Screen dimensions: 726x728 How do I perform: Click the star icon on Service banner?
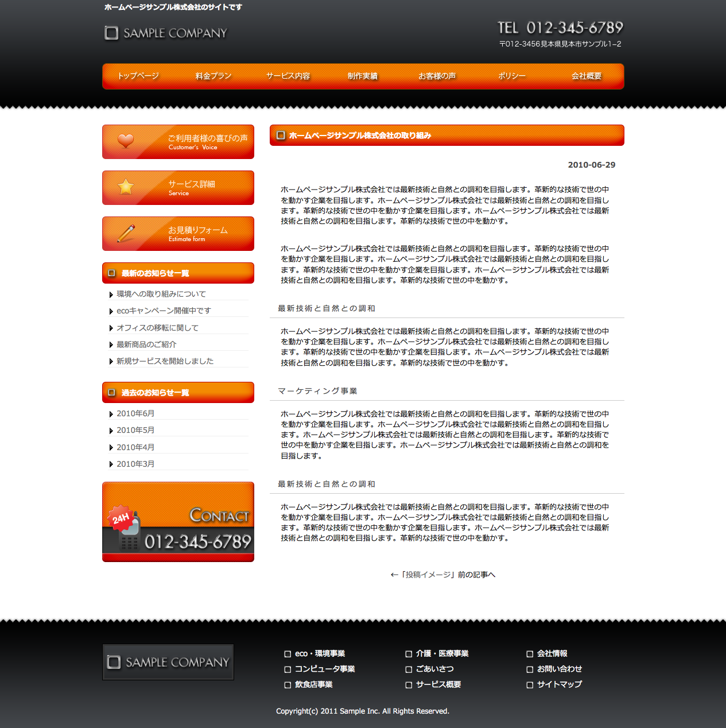(x=126, y=187)
